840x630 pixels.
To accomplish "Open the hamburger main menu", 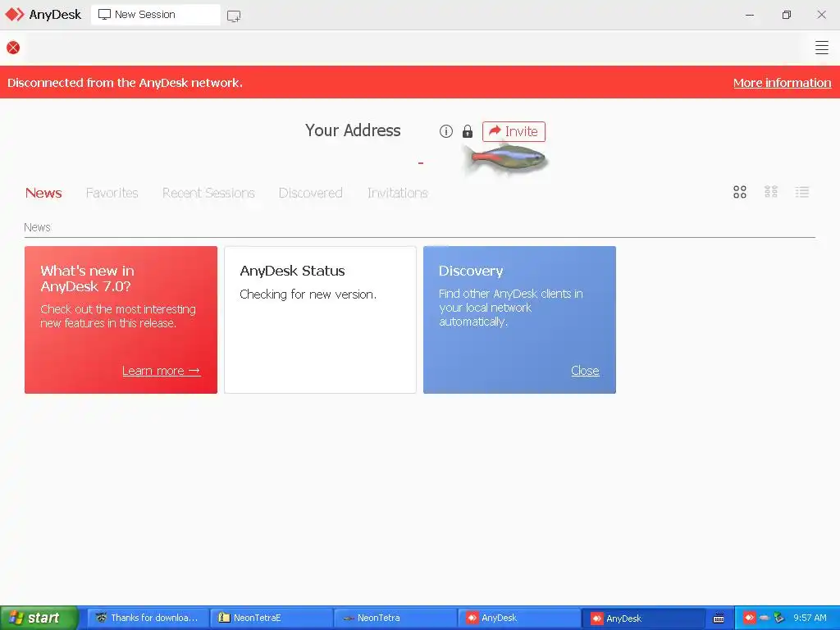I will click(821, 48).
